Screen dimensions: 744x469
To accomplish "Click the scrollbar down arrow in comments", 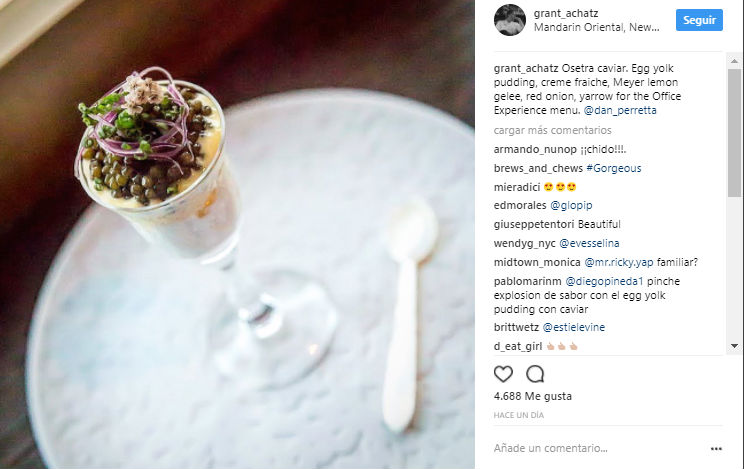I will click(x=735, y=346).
